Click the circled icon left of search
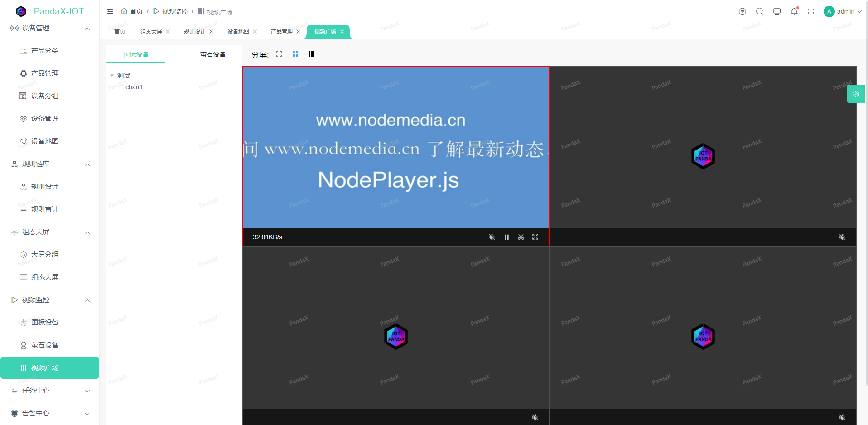The height and width of the screenshot is (425, 868). pos(743,11)
